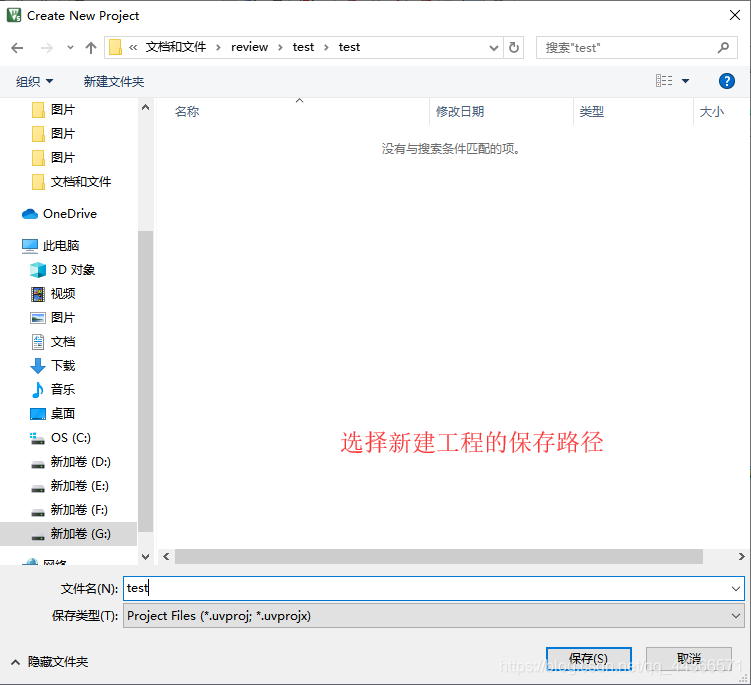Open the 下载 folder
The width and height of the screenshot is (751, 685).
pos(63,365)
